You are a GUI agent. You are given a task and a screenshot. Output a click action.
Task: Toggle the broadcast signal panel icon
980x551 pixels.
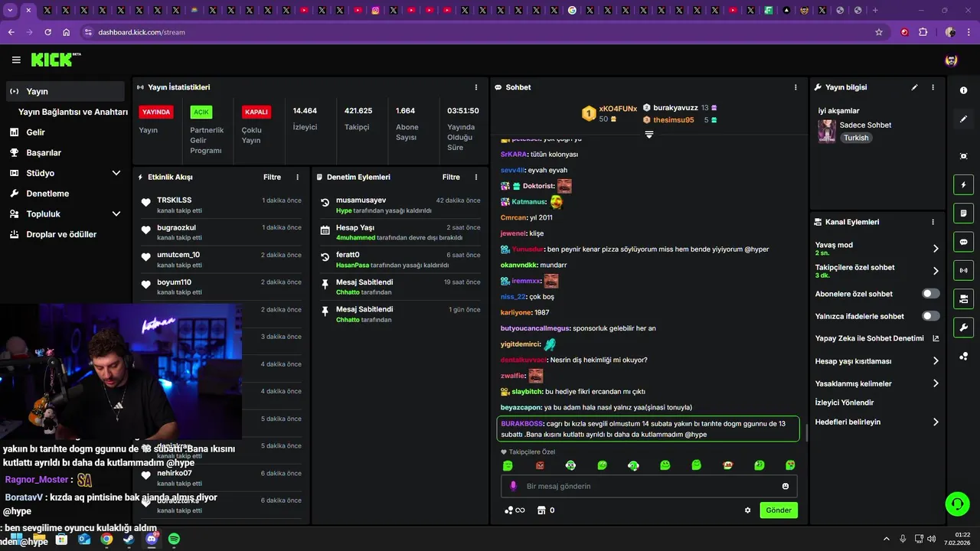tap(963, 270)
